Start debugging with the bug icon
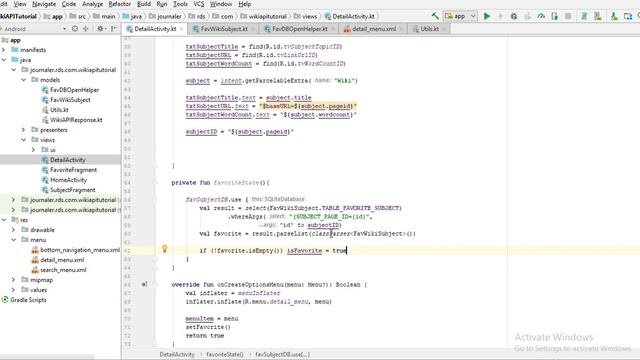The image size is (640, 360). pyautogui.click(x=514, y=16)
